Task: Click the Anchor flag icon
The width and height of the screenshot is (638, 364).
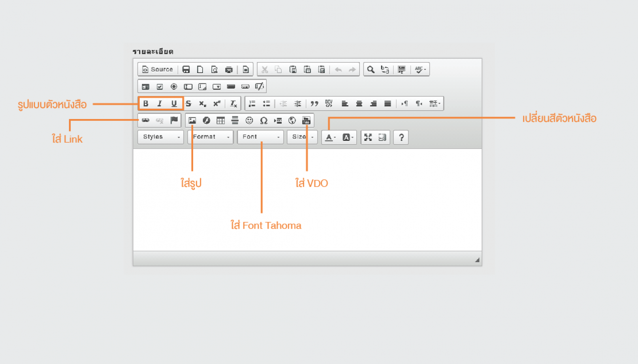Action: [x=174, y=120]
